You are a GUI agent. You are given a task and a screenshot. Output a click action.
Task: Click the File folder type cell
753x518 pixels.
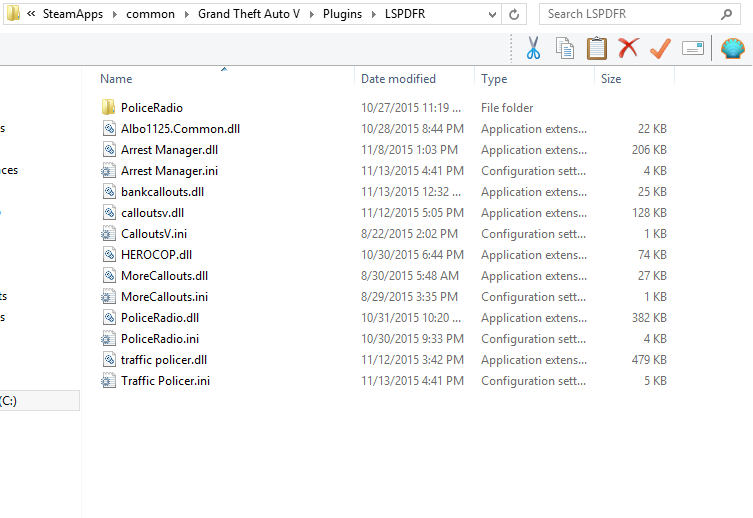pos(507,108)
